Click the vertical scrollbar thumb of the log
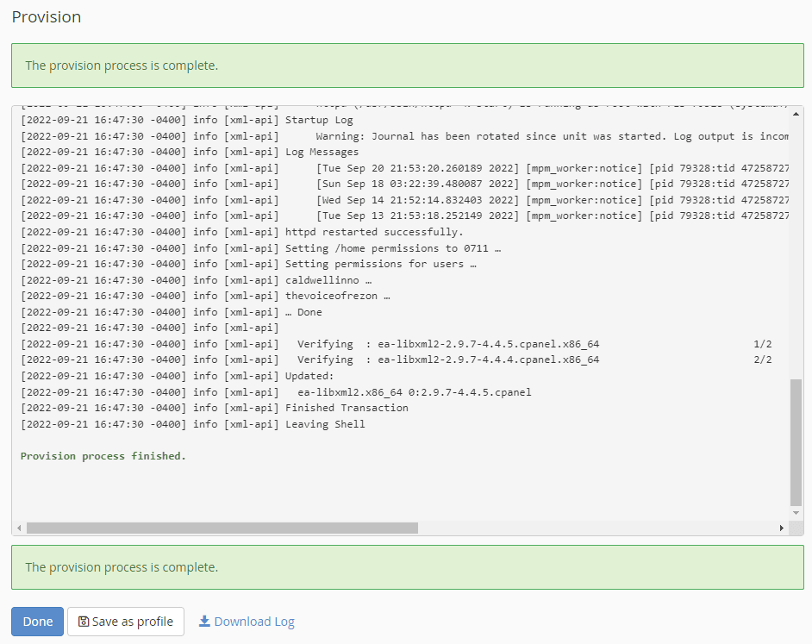 tap(796, 442)
